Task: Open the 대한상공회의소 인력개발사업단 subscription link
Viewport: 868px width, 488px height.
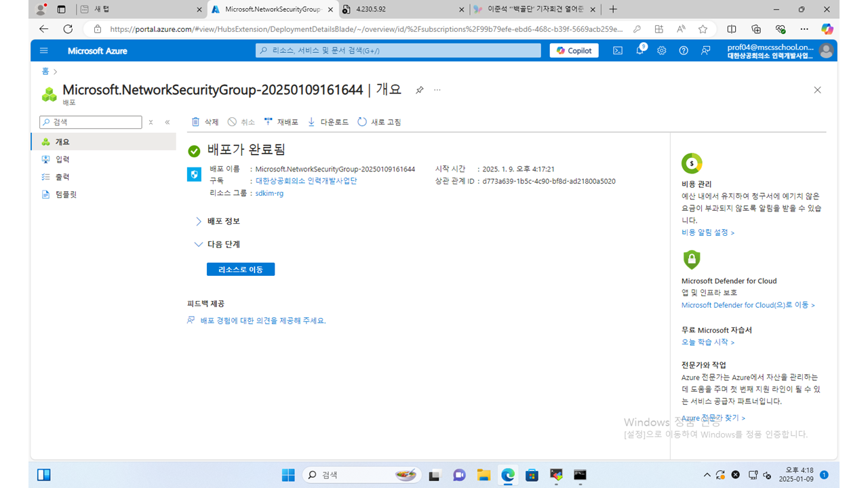Action: tap(306, 181)
